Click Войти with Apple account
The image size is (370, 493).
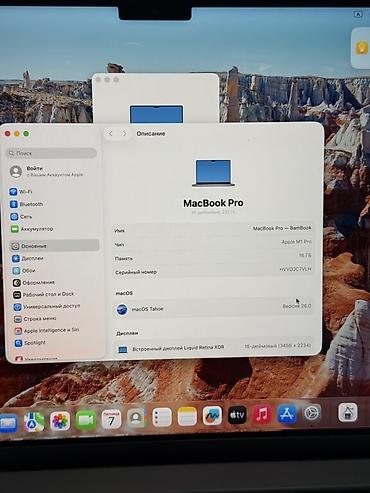click(46, 171)
